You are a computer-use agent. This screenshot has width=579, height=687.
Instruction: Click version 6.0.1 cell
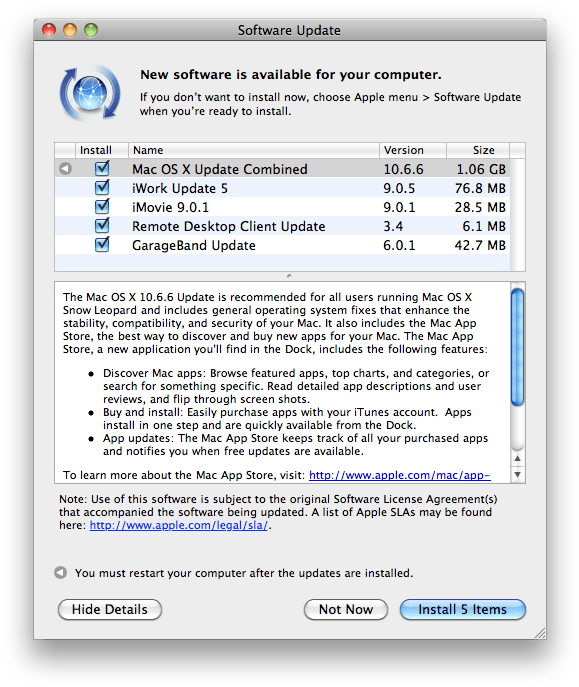point(399,245)
